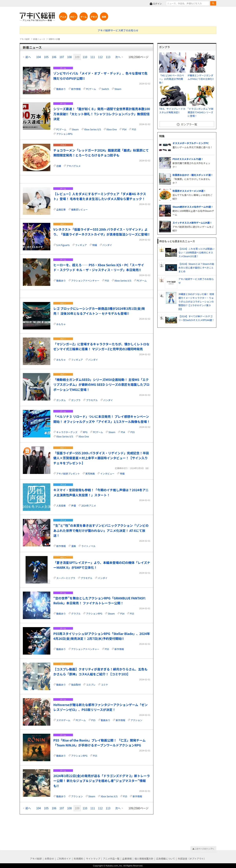Open スイッチオススメ新作ゲーム124選 feature
The image size is (236, 868).
192,223
